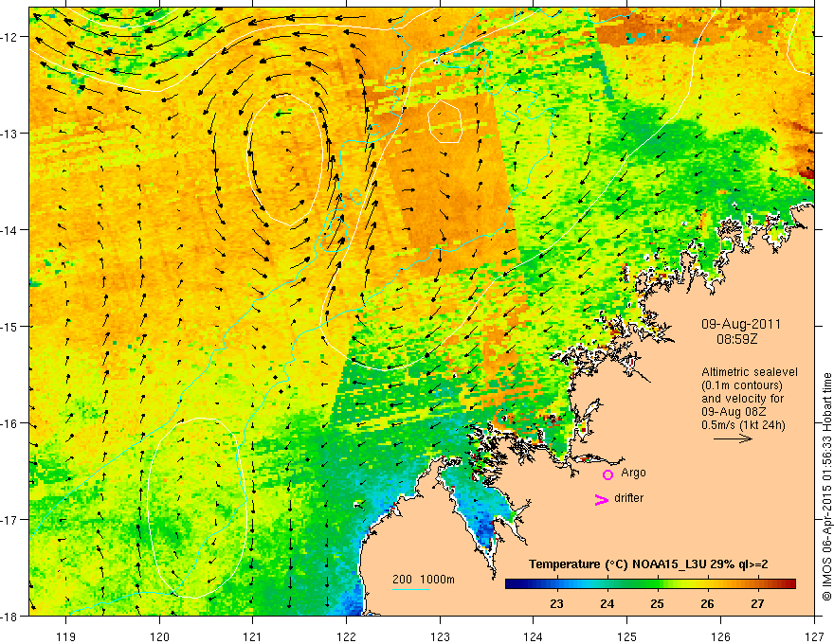This screenshot has width=834, height=644.
Task: Click the '08:59Z' time label
Action: click(737, 339)
